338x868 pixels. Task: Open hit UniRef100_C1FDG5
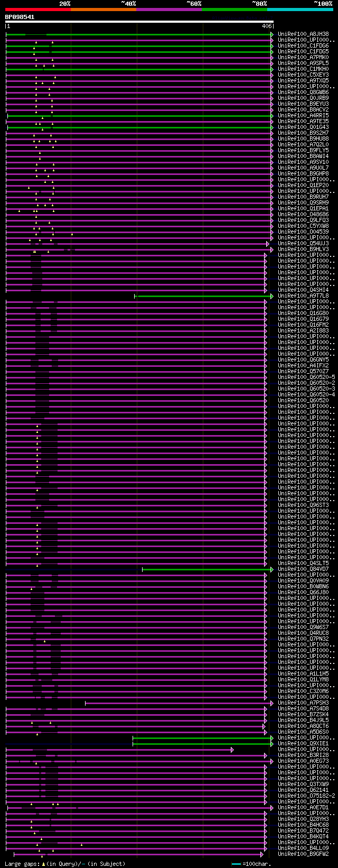[303, 52]
